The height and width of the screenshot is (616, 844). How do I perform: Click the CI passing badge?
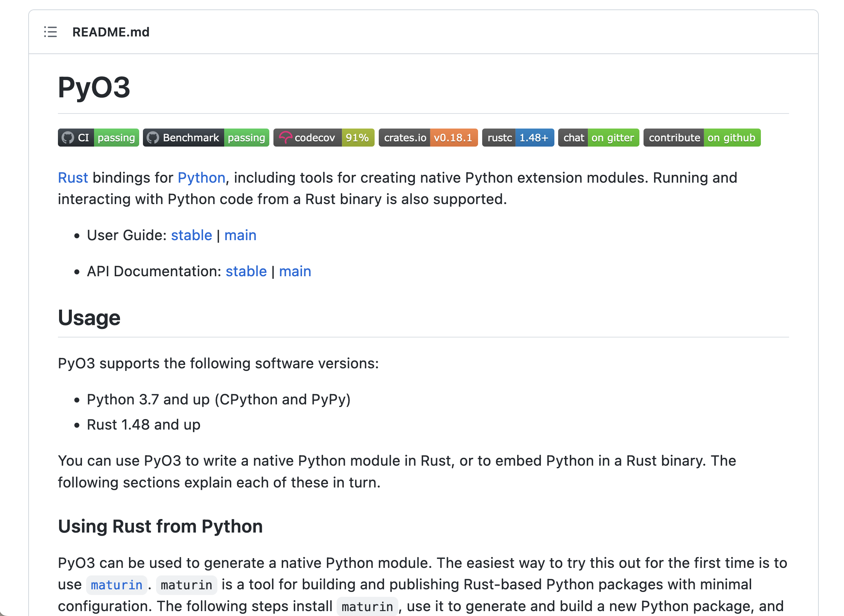point(99,138)
